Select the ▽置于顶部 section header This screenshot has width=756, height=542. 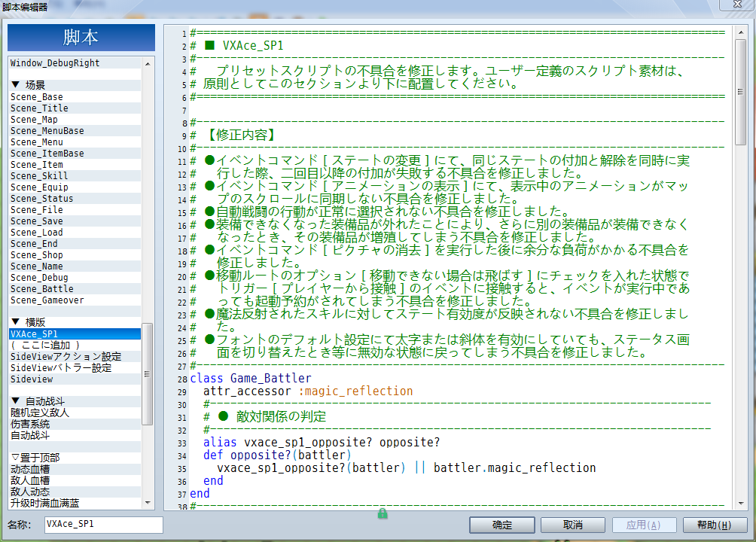(75, 458)
